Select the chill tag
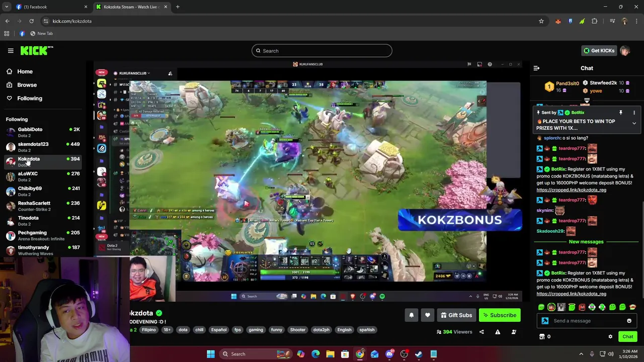 click(x=199, y=330)
